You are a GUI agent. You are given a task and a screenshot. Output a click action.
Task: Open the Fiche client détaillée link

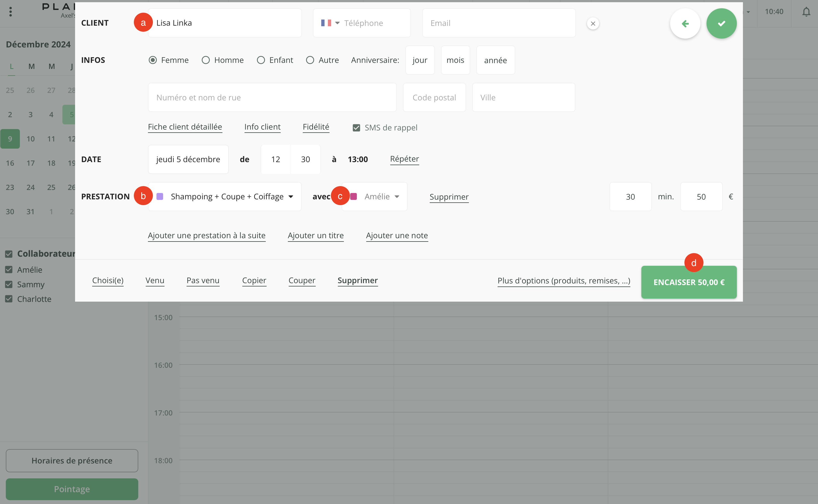click(x=185, y=127)
